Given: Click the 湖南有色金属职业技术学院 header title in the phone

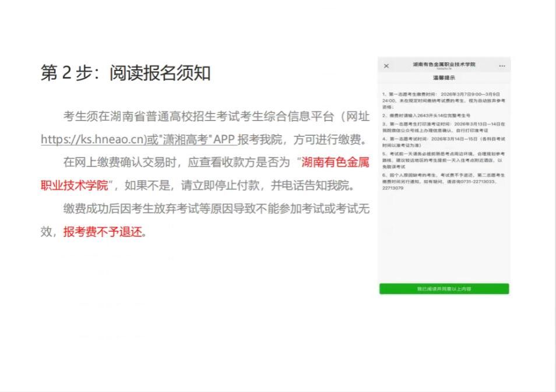Looking at the screenshot, I should [444, 64].
